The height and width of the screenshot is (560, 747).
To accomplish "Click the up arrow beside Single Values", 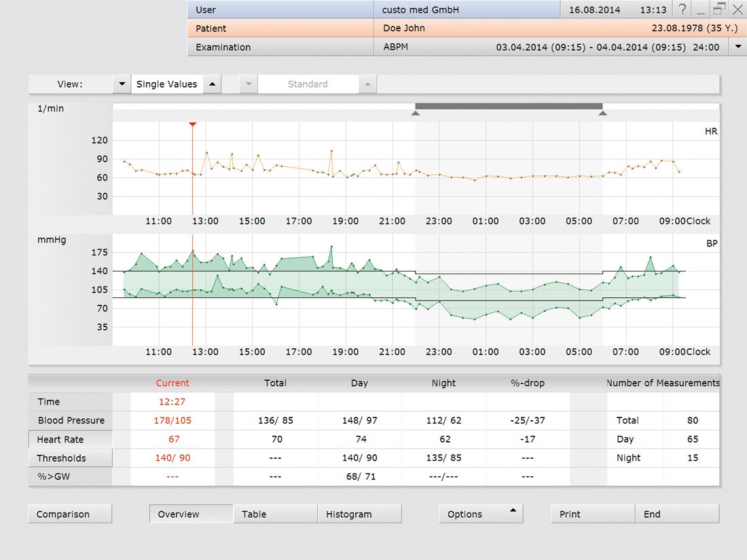I will coord(212,84).
